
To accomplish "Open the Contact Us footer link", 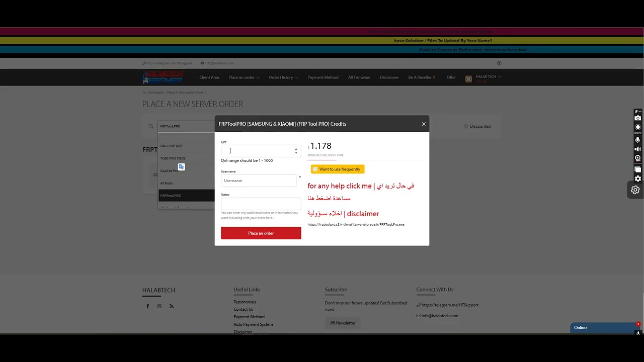I will click(243, 310).
